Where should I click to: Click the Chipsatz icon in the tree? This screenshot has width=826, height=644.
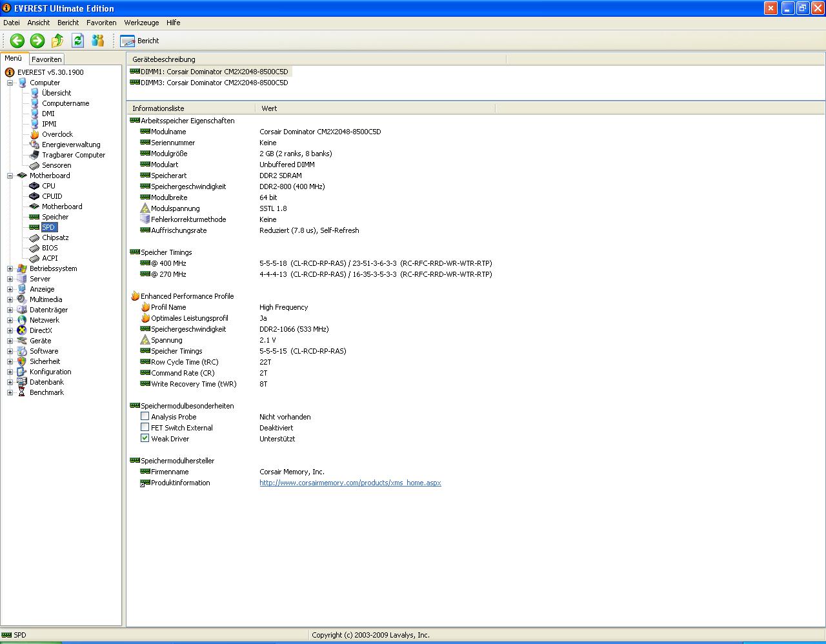click(35, 237)
